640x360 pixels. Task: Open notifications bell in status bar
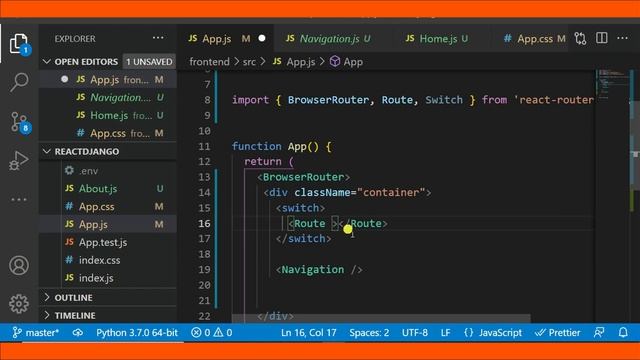(623, 333)
